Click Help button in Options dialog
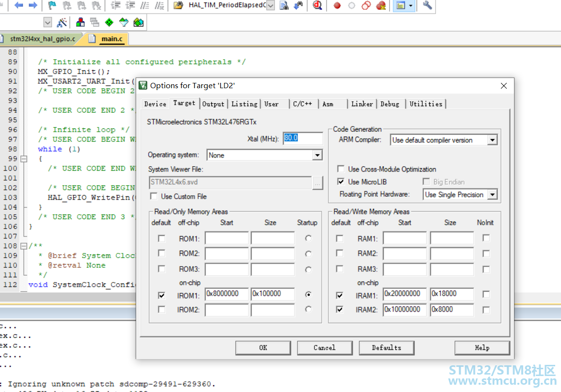Viewport: 561px width, 392px height. pos(483,347)
